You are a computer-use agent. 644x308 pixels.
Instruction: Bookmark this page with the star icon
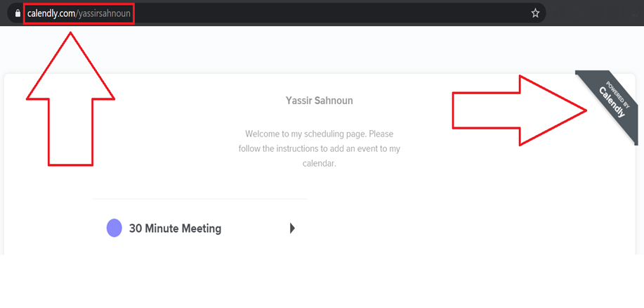coord(535,13)
